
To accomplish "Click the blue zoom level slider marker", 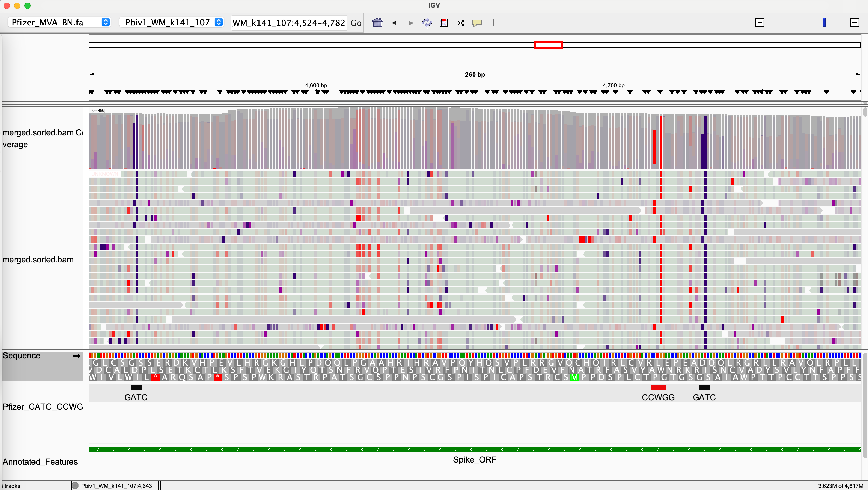I will [x=824, y=23].
